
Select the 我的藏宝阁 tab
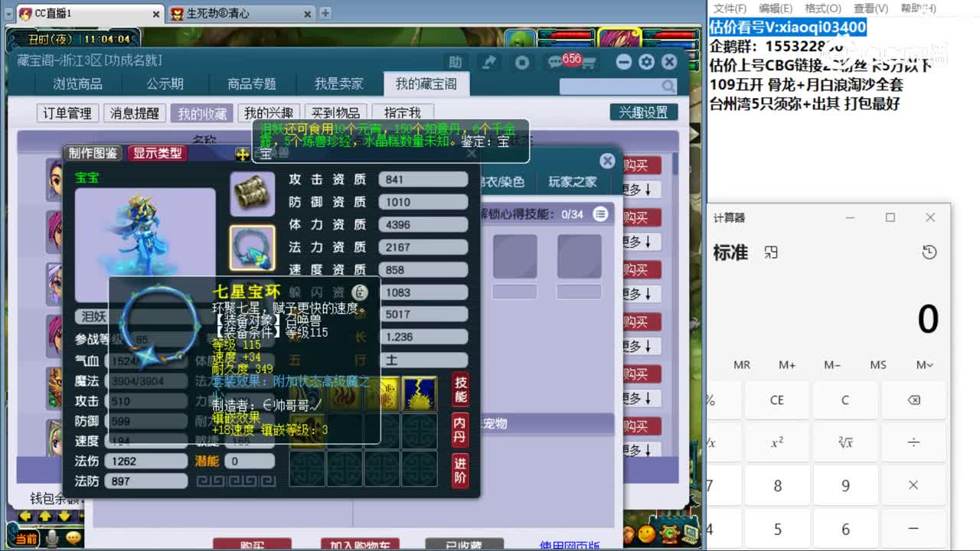point(426,84)
